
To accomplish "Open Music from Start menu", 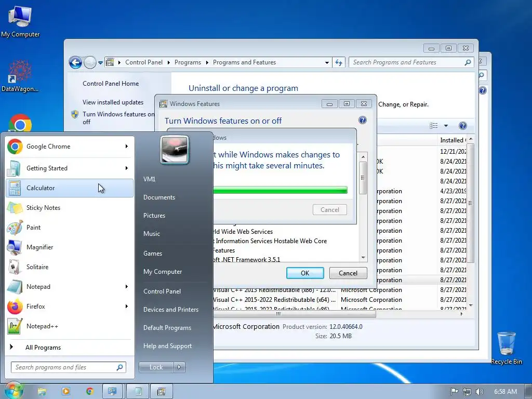I will point(151,234).
